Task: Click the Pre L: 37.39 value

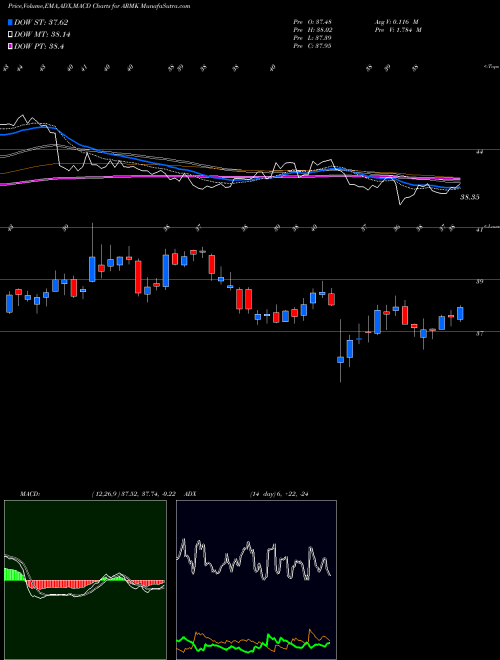Action: 313,38
